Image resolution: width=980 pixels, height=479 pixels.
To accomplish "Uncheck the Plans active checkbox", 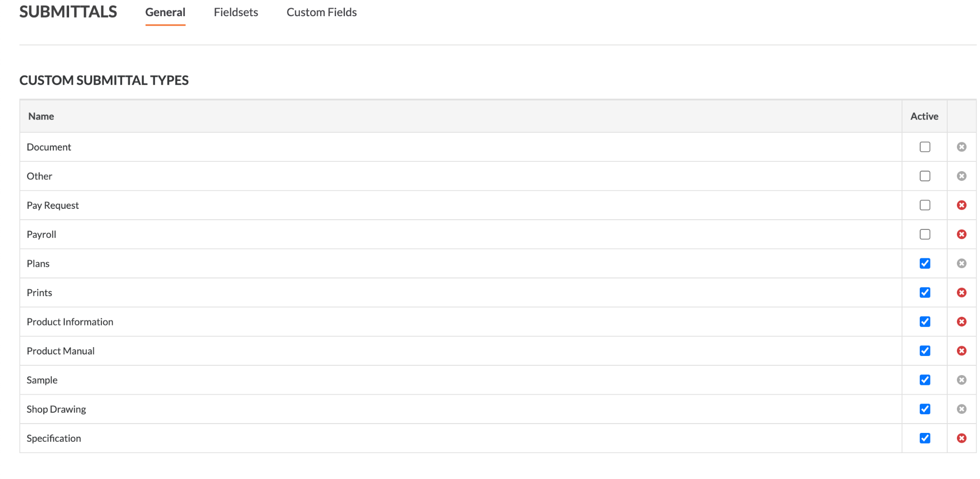I will pos(925,263).
